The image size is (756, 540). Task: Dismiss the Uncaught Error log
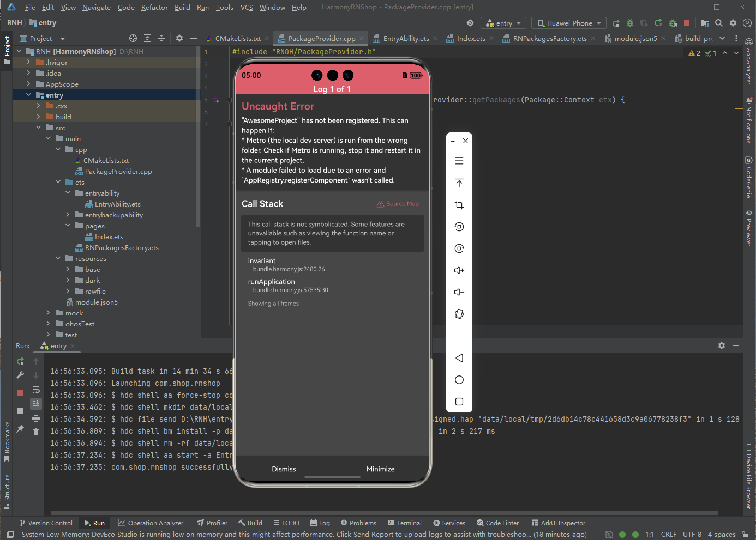284,469
